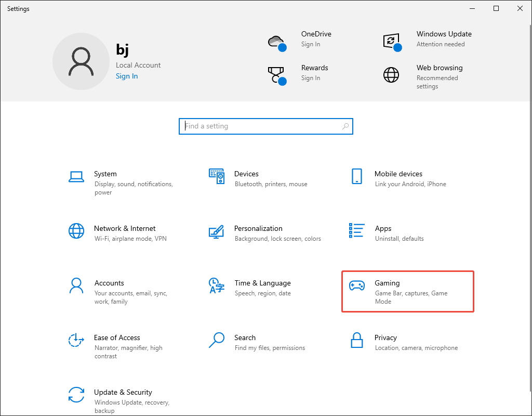The height and width of the screenshot is (416, 532).
Task: Open the Privacy padlock icon
Action: click(356, 341)
